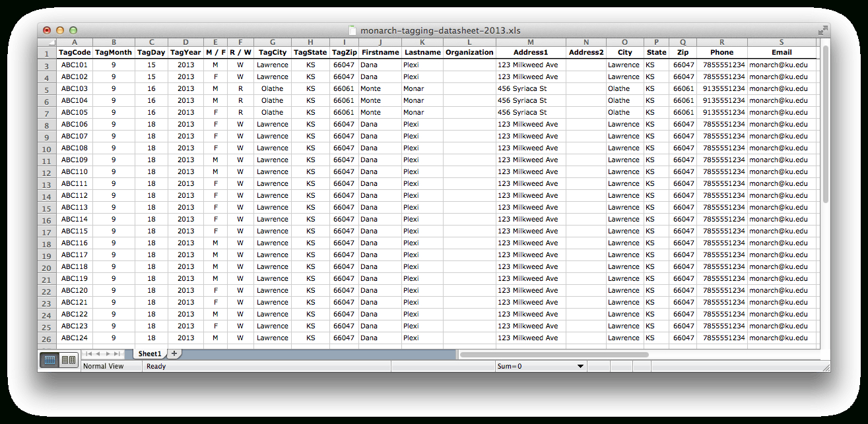
Task: Click the window expand icon in title bar
Action: [x=823, y=30]
